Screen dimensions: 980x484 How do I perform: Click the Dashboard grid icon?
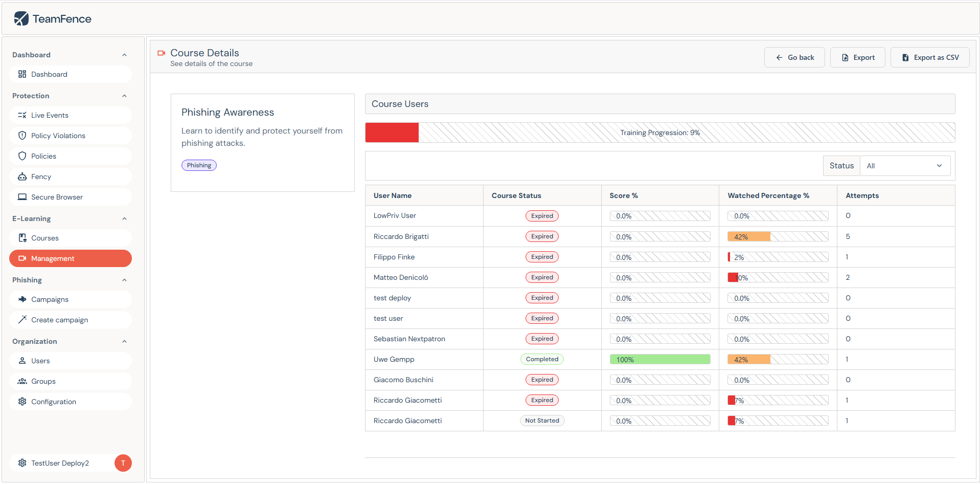(x=22, y=74)
